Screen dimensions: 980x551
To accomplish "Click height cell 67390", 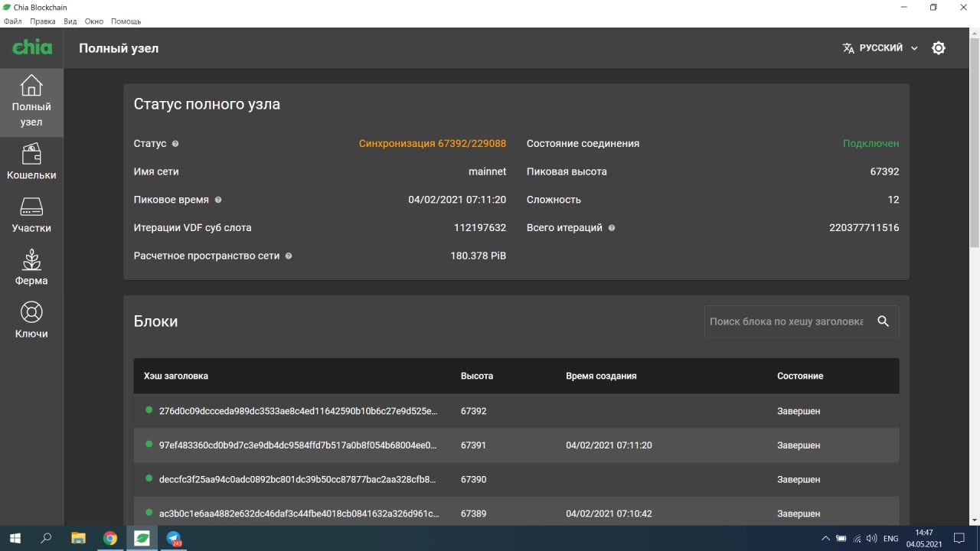I will pyautogui.click(x=473, y=479).
